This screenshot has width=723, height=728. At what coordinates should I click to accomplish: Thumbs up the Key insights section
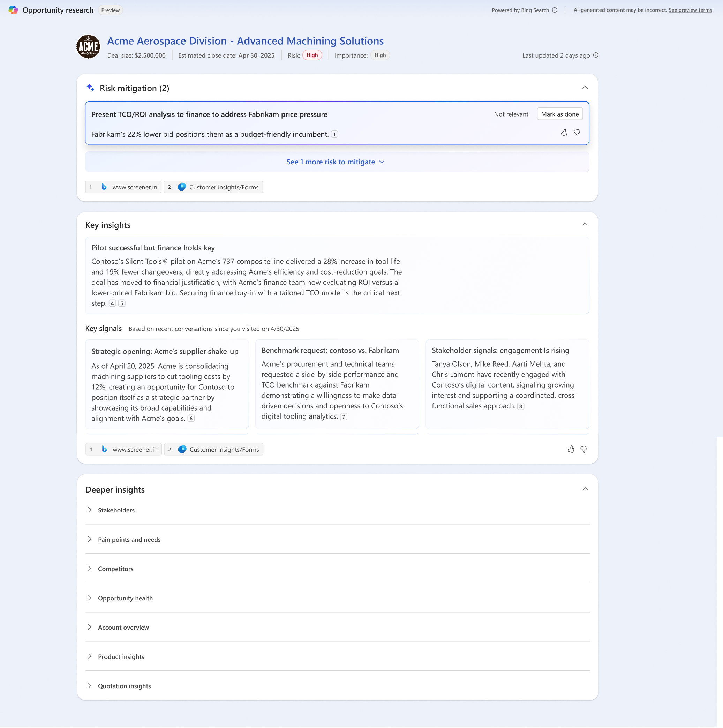point(571,449)
